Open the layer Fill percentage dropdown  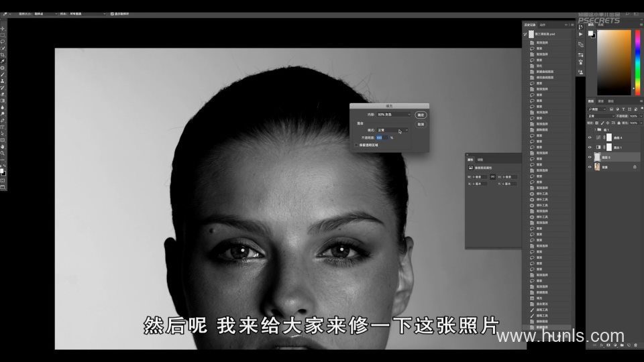pos(641,123)
